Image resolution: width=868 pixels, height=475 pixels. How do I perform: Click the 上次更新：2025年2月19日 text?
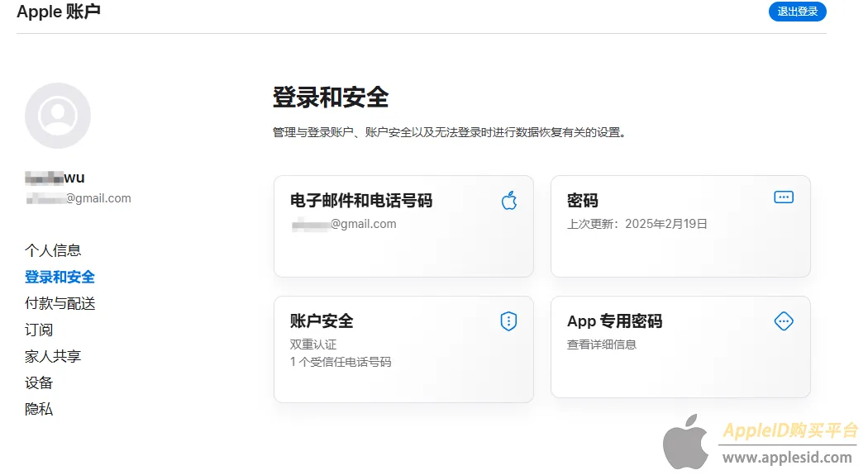pyautogui.click(x=637, y=224)
